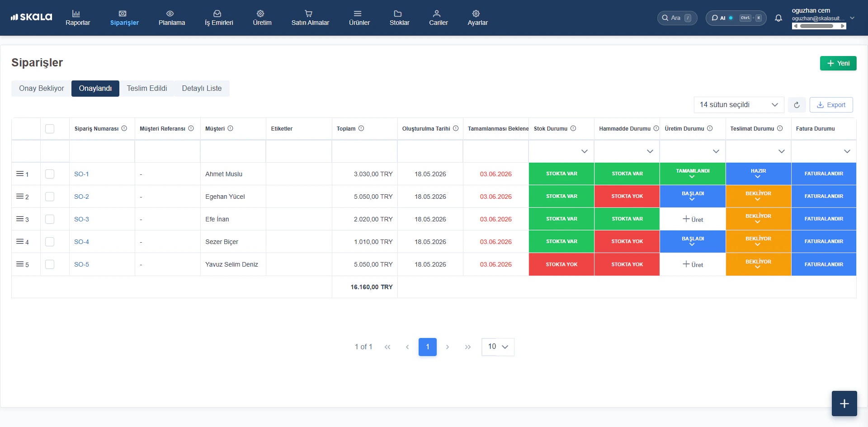Screen dimensions: 868x427
Task: Click drag handle of row 3
Action: (x=20, y=219)
